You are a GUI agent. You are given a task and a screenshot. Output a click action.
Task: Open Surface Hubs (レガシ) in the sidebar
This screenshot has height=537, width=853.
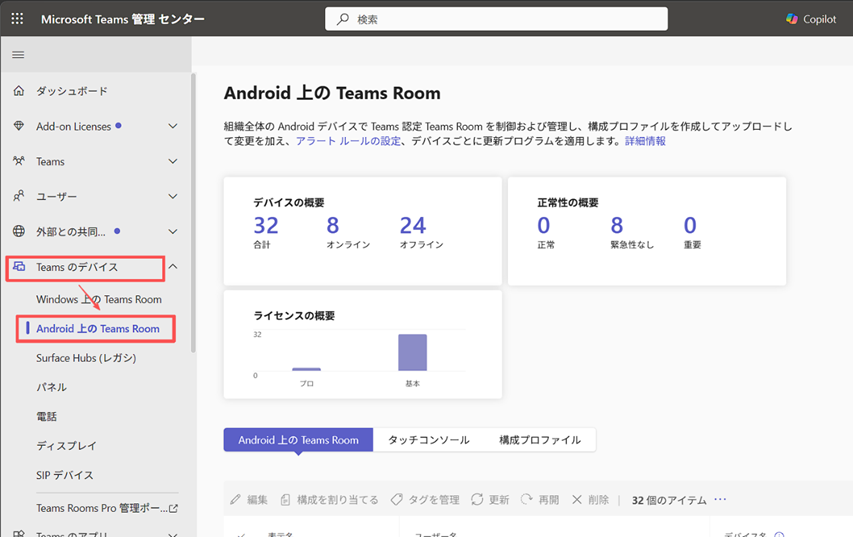point(86,358)
